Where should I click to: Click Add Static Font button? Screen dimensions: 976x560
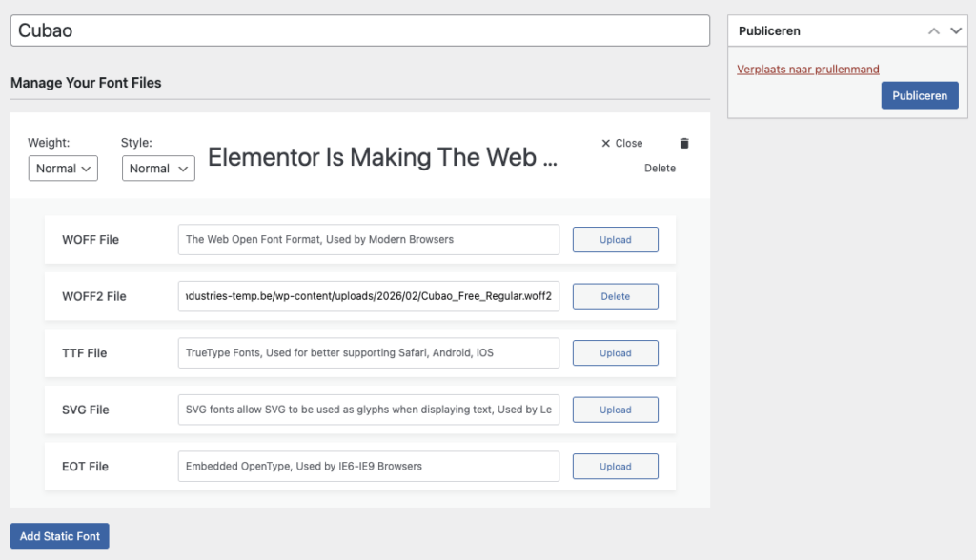(x=60, y=536)
